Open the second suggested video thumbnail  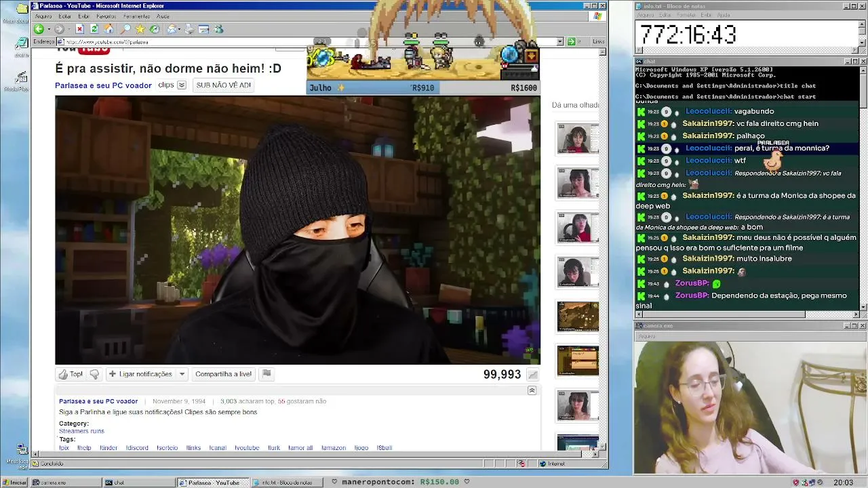pyautogui.click(x=578, y=183)
